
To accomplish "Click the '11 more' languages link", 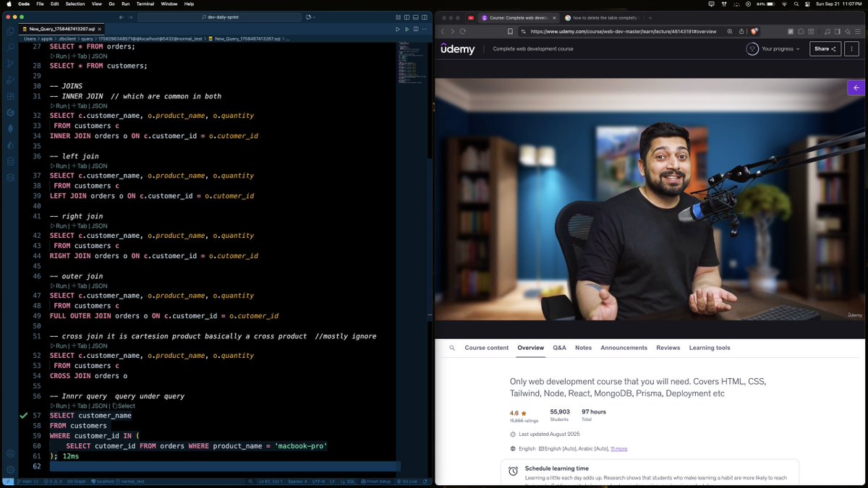I will point(619,449).
